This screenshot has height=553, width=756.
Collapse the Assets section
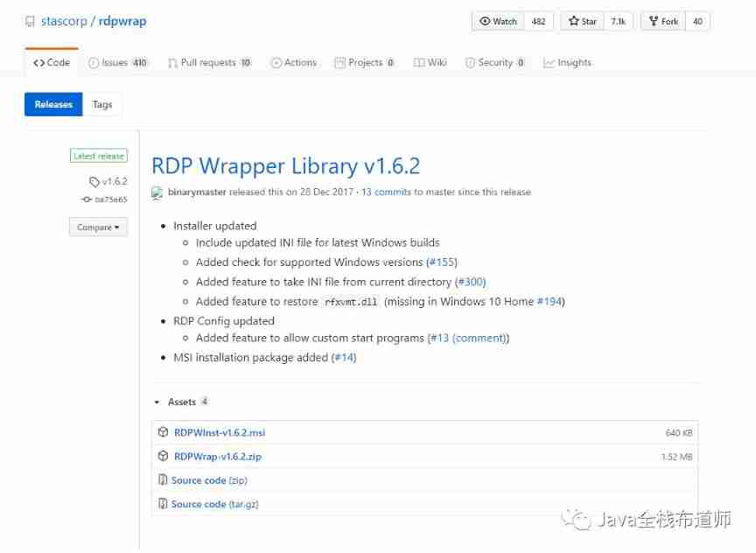[181, 402]
